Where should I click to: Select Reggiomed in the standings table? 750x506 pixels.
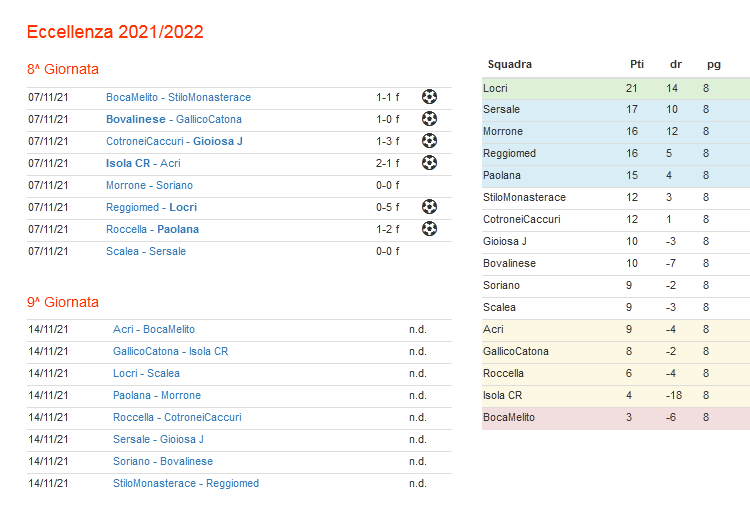click(x=509, y=153)
